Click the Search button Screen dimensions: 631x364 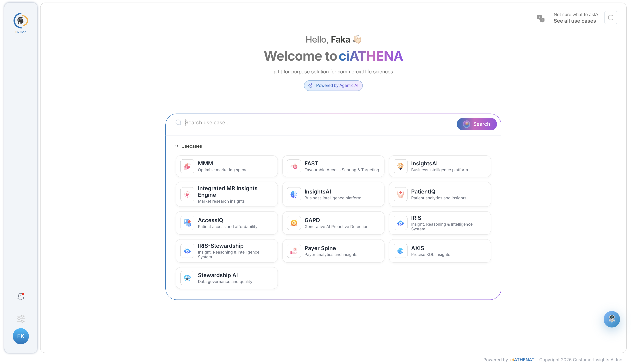(x=477, y=124)
